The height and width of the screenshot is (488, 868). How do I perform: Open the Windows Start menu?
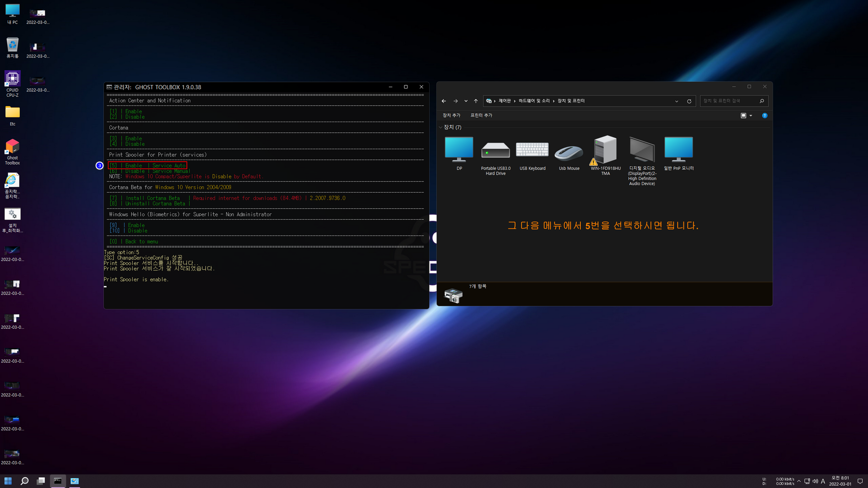[x=8, y=481]
